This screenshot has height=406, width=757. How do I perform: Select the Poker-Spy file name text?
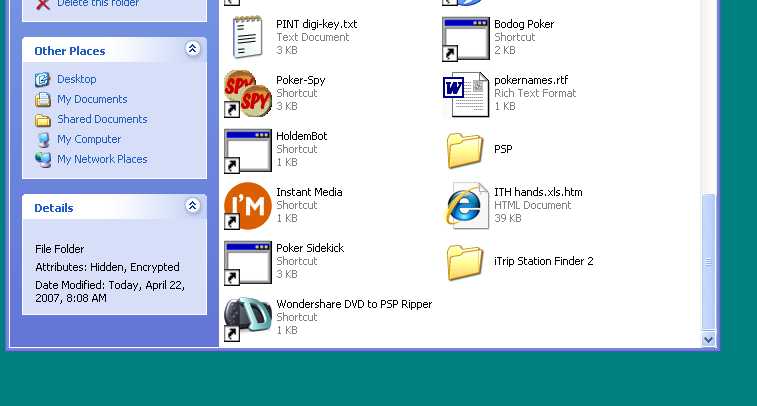(301, 80)
